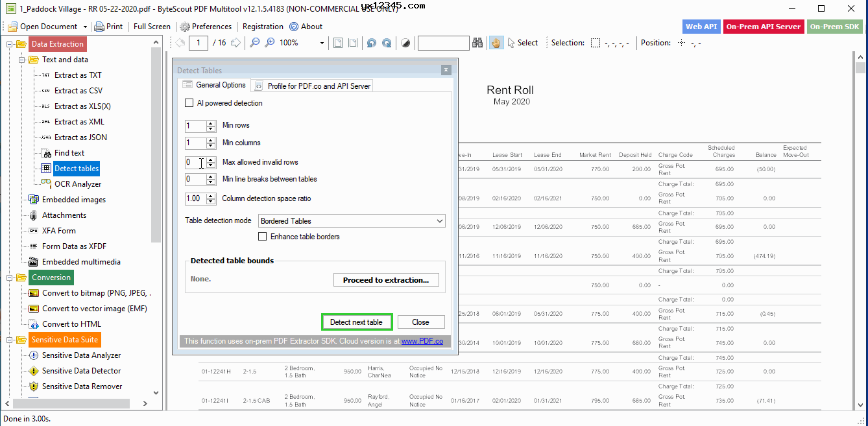Viewport: 868px width, 426px height.
Task: Click the binoculars search icon
Action: [477, 43]
